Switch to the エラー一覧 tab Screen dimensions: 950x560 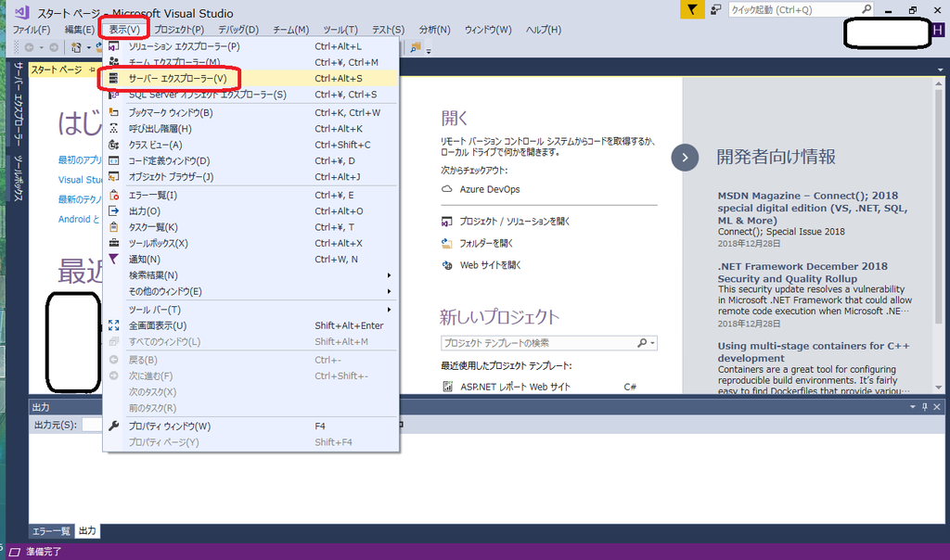pos(52,531)
